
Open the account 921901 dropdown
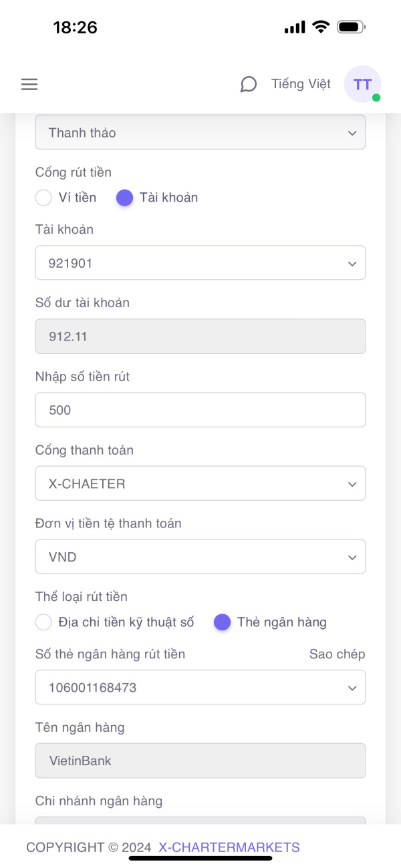[200, 263]
